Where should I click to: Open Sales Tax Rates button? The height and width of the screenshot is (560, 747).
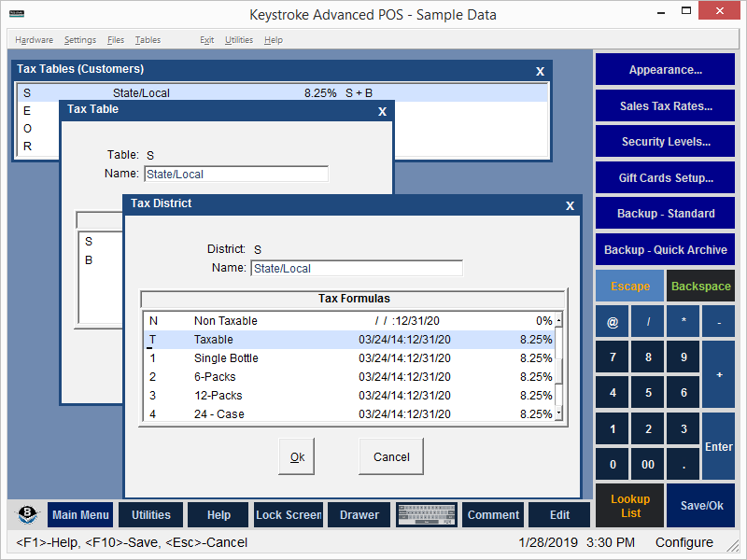tap(665, 105)
